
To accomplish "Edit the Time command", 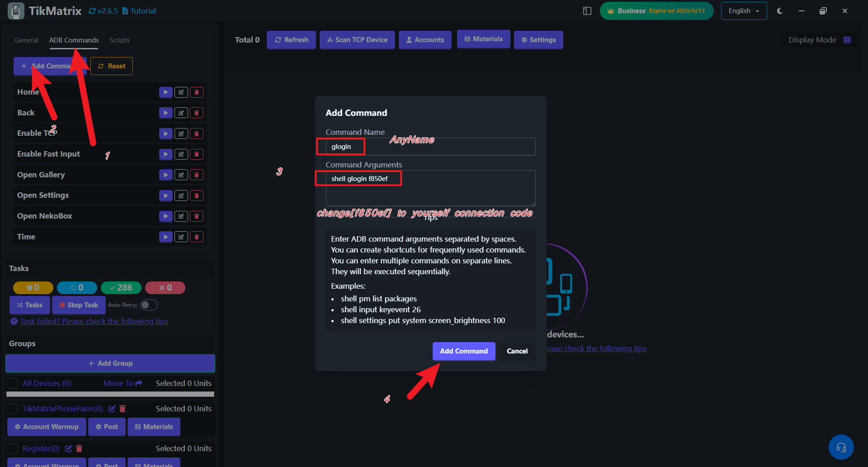I will 181,237.
